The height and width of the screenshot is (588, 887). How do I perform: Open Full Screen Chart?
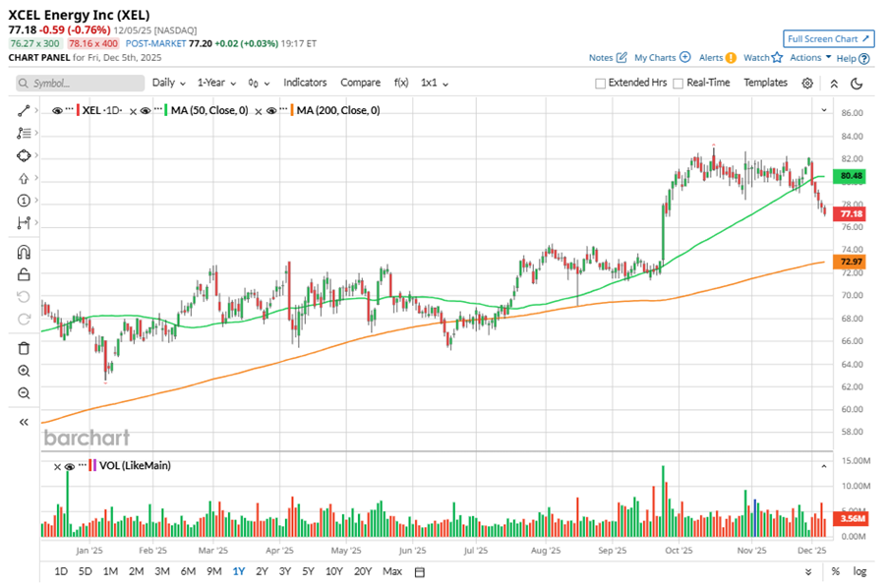click(828, 39)
